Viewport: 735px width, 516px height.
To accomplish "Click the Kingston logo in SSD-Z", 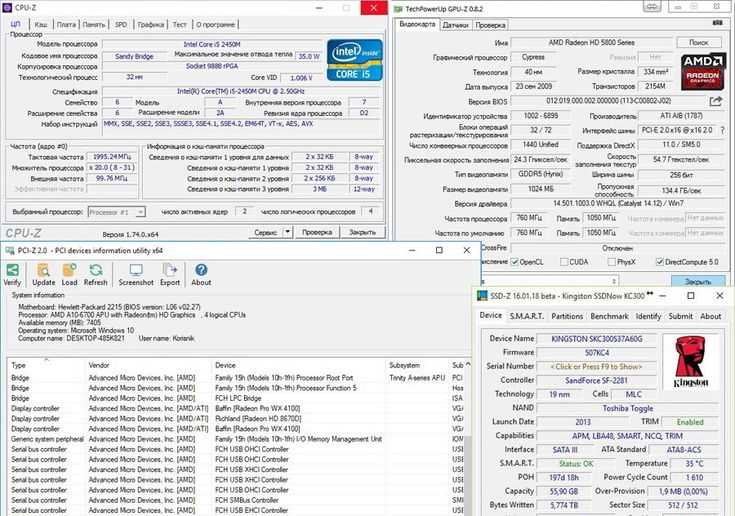I will pyautogui.click(x=691, y=362).
